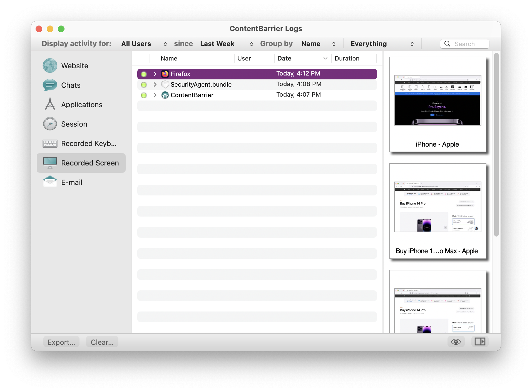Viewport: 532px width, 392px height.
Task: Click the E-mail envelope icon
Action: [x=50, y=182]
